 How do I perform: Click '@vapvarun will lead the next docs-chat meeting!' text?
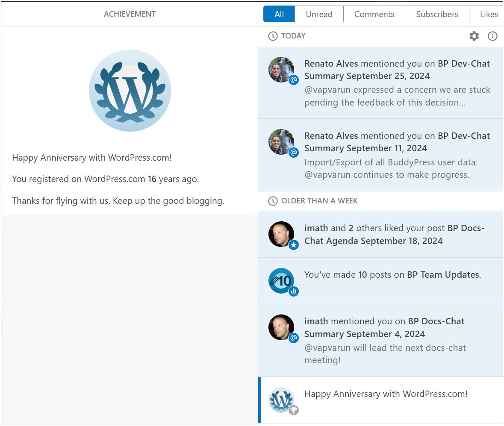385,354
